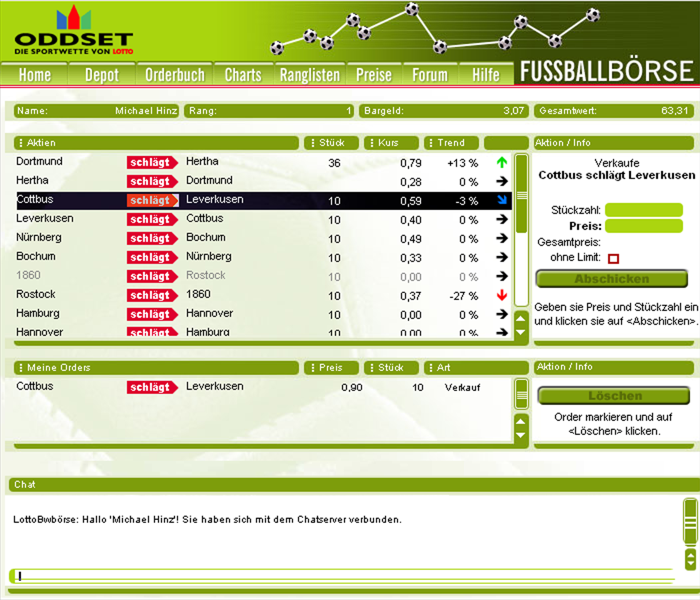Select the Hamburg schlägt Hannover stock
Viewport: 700px width, 600px height.
point(263,314)
